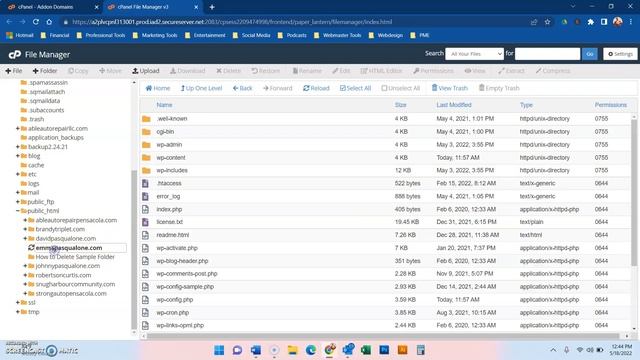Select the error_log file icon

tap(145, 196)
